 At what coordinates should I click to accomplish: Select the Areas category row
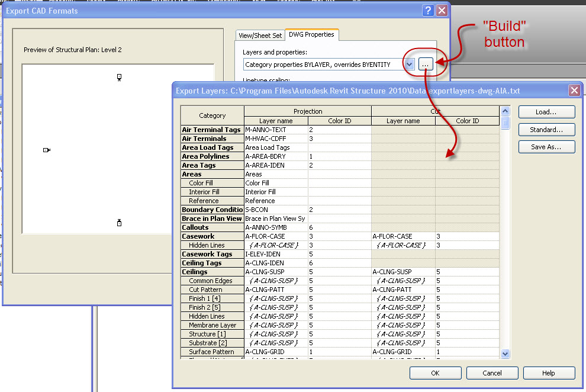(212, 174)
